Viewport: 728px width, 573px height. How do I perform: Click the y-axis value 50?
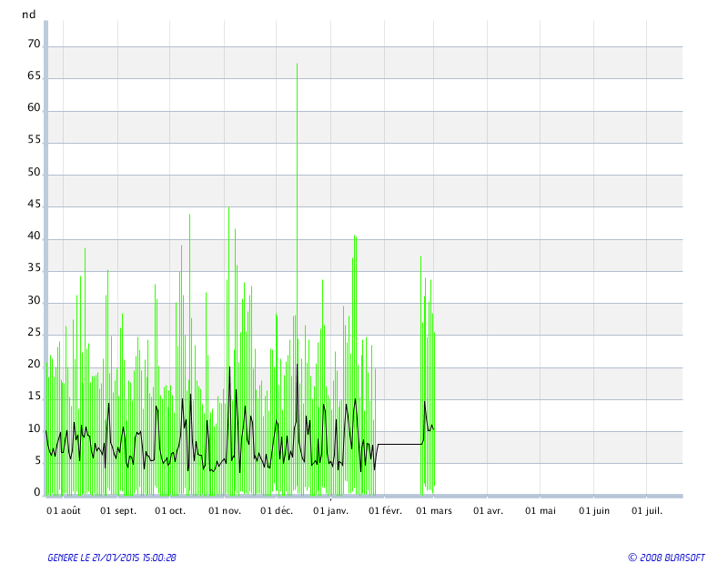click(34, 172)
